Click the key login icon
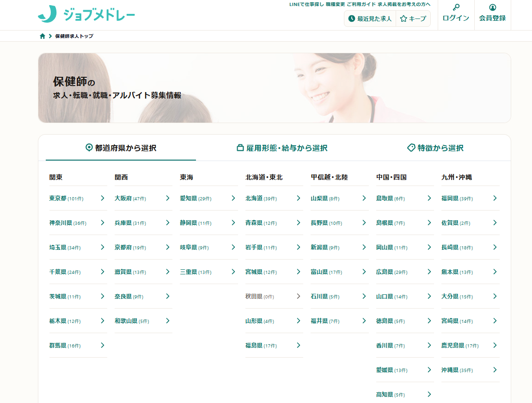 pos(456,7)
